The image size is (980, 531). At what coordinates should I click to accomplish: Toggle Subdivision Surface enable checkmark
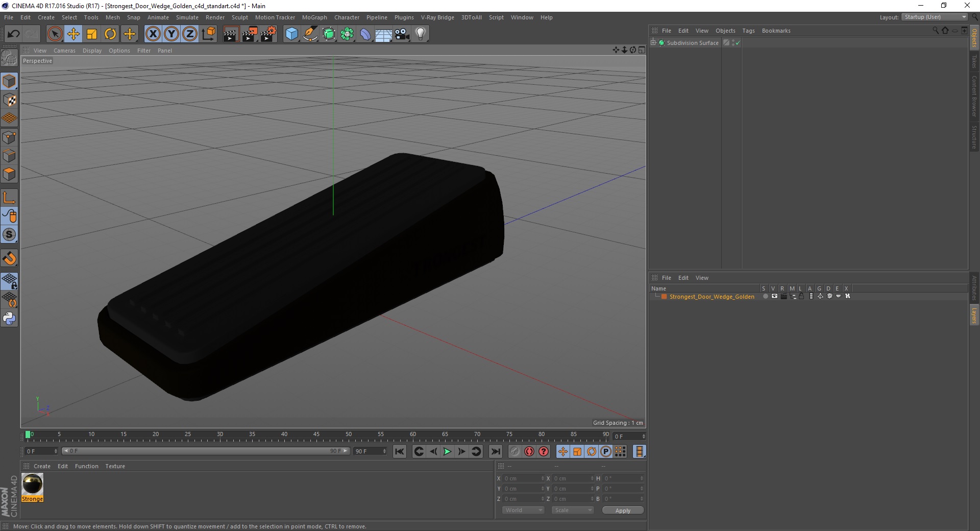pos(738,43)
